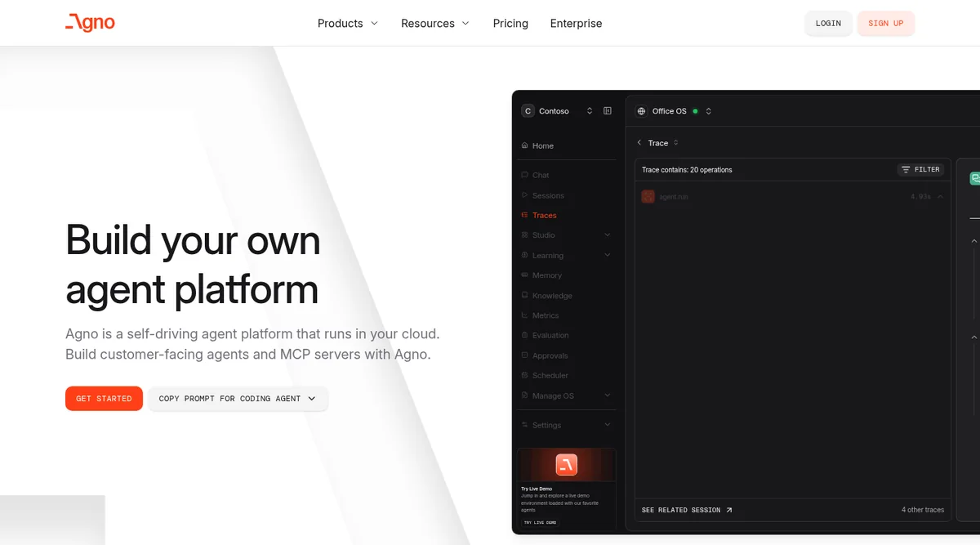This screenshot has width=980, height=545.
Task: Click the Chat bubble icon in sidebar
Action: (524, 175)
